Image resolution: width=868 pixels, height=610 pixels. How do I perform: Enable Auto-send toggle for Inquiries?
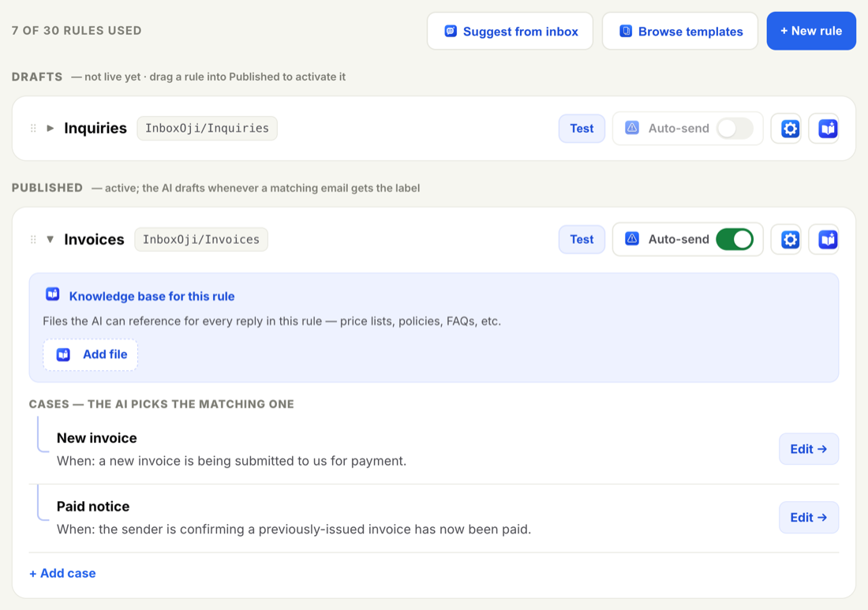point(735,129)
